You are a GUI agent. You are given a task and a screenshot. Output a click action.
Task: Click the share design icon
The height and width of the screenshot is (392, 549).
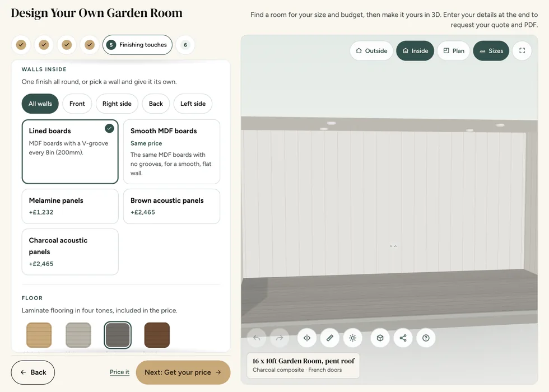403,338
